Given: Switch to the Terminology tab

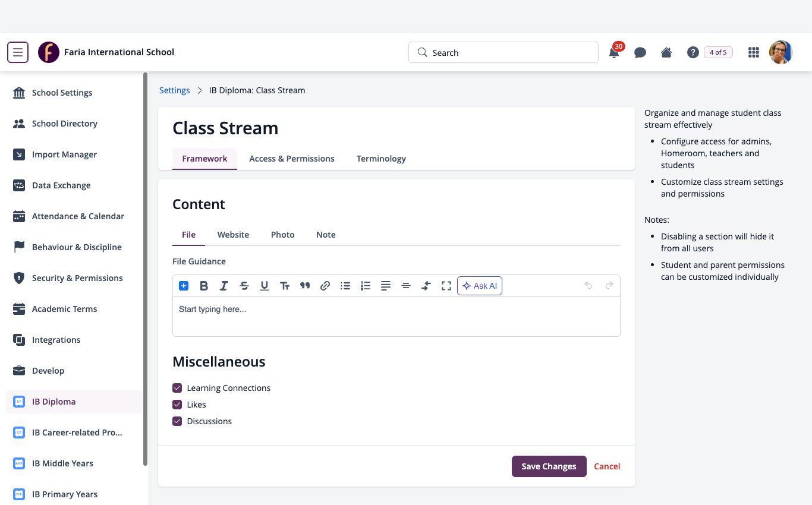Looking at the screenshot, I should click(381, 159).
